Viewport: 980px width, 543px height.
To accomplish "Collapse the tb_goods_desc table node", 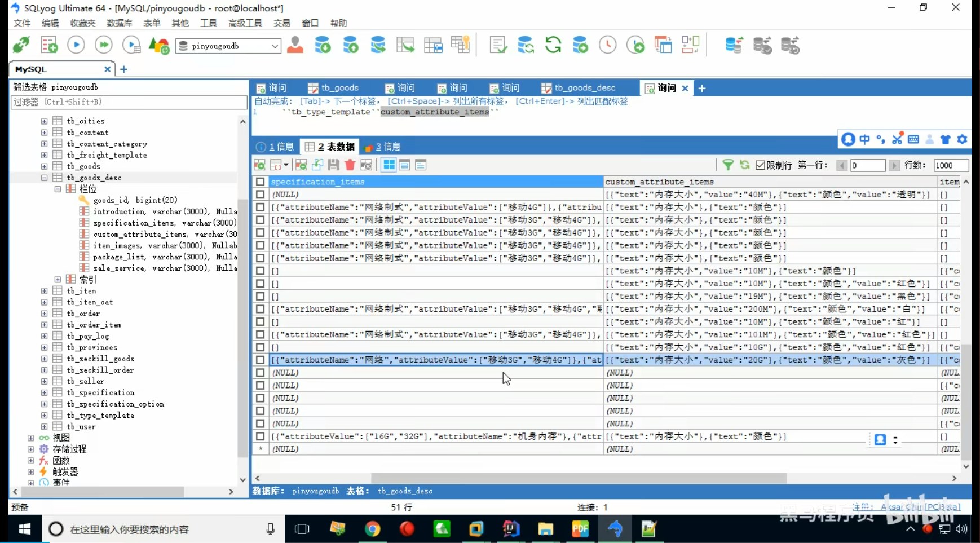I will pos(44,178).
